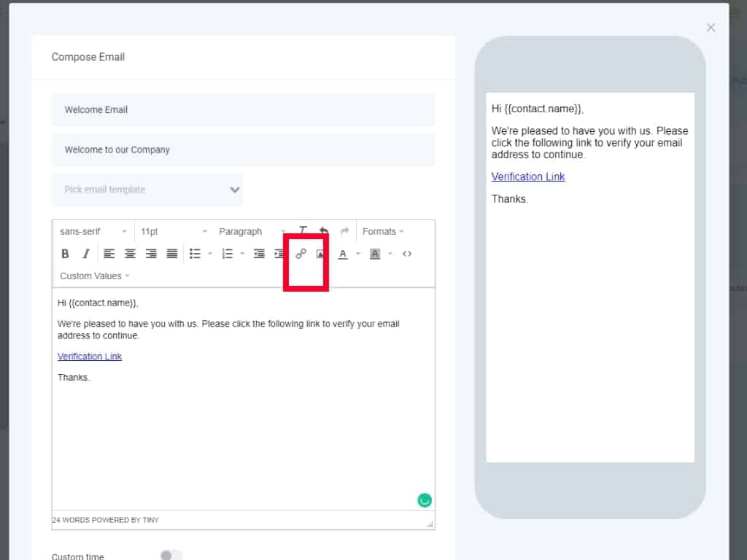Justify the text

click(x=172, y=254)
